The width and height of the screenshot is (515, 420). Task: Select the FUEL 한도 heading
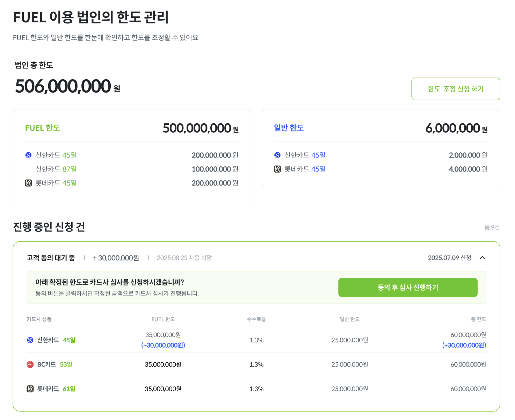coord(43,128)
